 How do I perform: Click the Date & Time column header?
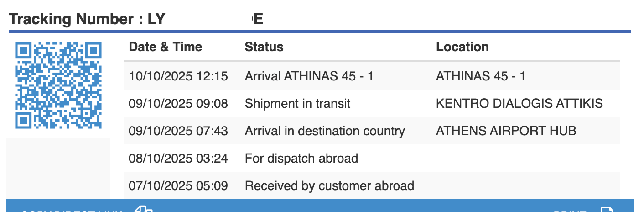tap(165, 47)
